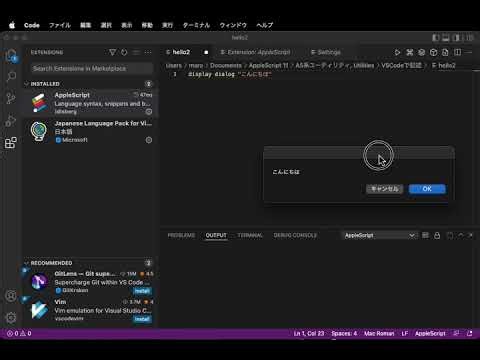Open the Manage gear in activity bar
The width and height of the screenshot is (480, 360).
point(11,317)
